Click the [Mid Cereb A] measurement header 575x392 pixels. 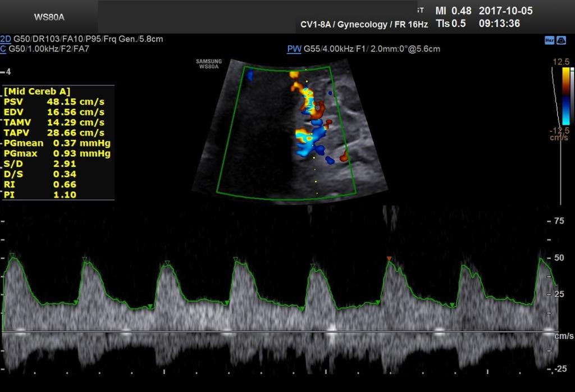[36, 92]
